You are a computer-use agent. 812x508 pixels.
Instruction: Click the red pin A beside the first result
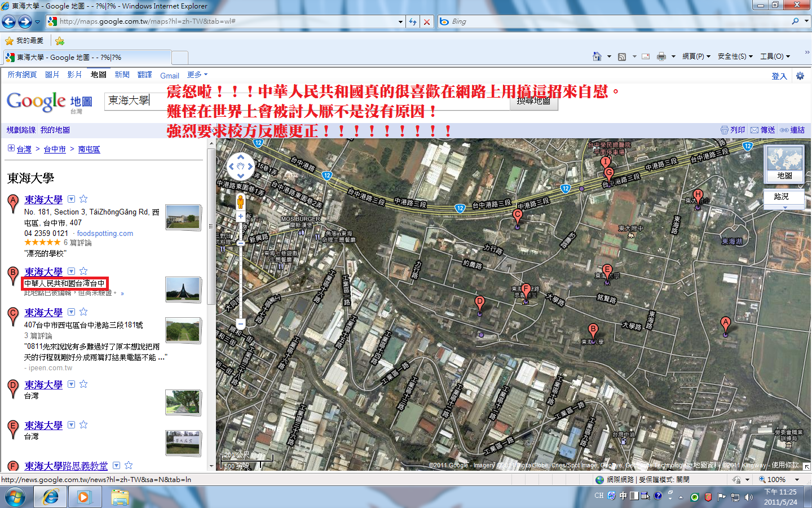pyautogui.click(x=13, y=203)
